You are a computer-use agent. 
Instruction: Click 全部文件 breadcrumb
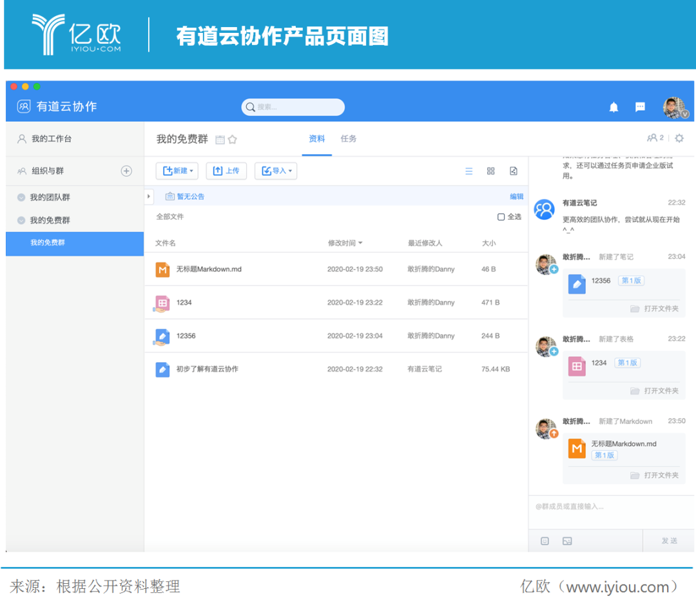coord(170,217)
